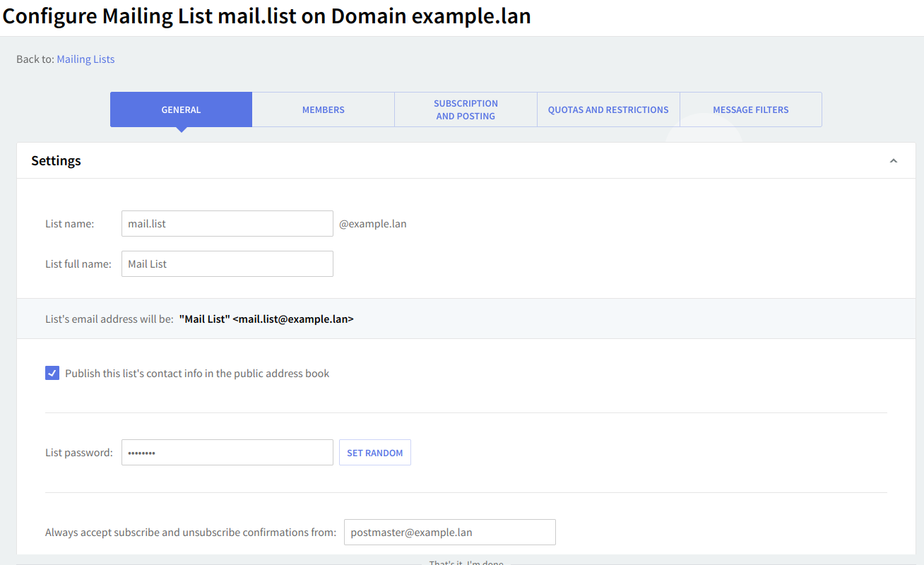
Task: Click the List name input field
Action: point(227,223)
